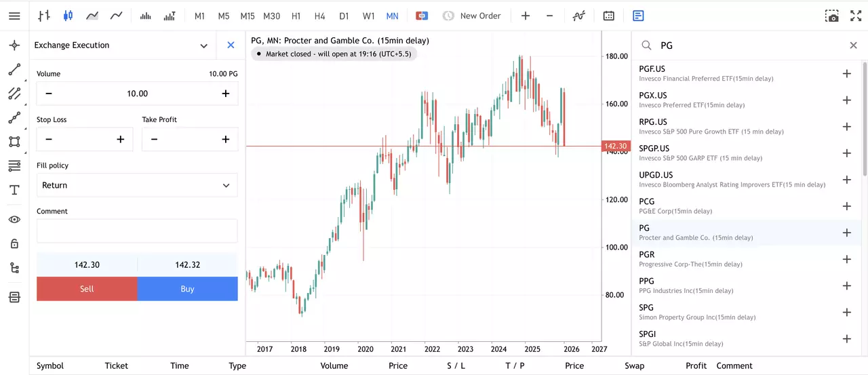
Task: Switch chart to fullscreen mode
Action: (856, 16)
